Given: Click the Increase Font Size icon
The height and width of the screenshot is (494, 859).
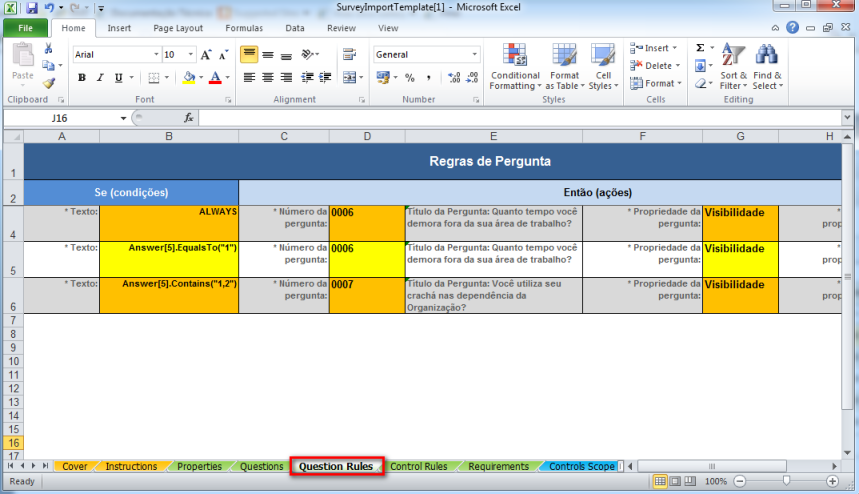Looking at the screenshot, I should [x=205, y=55].
